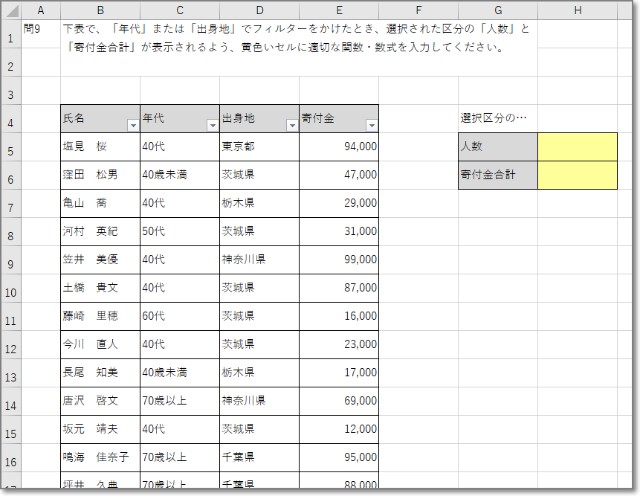This screenshot has height=496, width=640.
Task: Select row 4 via row header
Action: click(x=9, y=125)
